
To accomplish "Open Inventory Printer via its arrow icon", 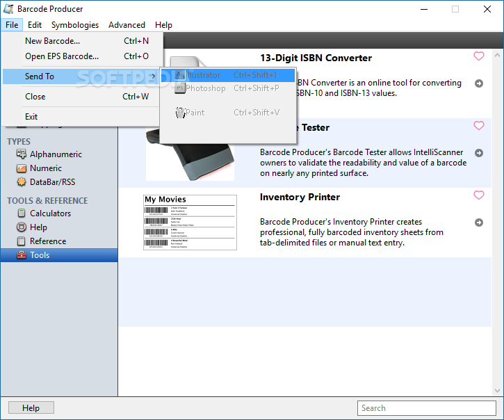I will (x=478, y=223).
